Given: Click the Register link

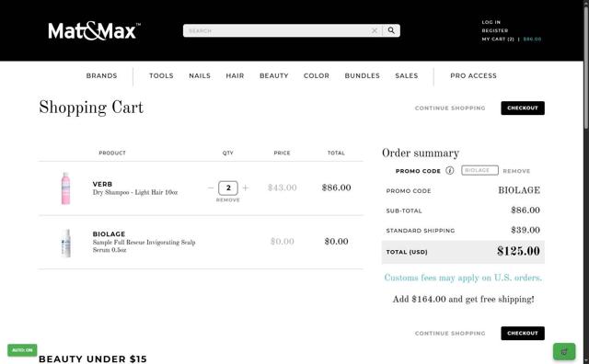Looking at the screenshot, I should pyautogui.click(x=495, y=30).
